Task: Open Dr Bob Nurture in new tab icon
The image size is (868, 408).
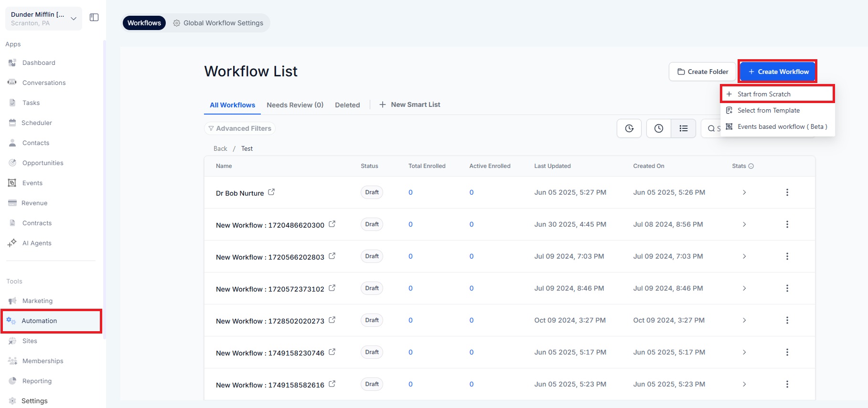Action: (x=271, y=192)
